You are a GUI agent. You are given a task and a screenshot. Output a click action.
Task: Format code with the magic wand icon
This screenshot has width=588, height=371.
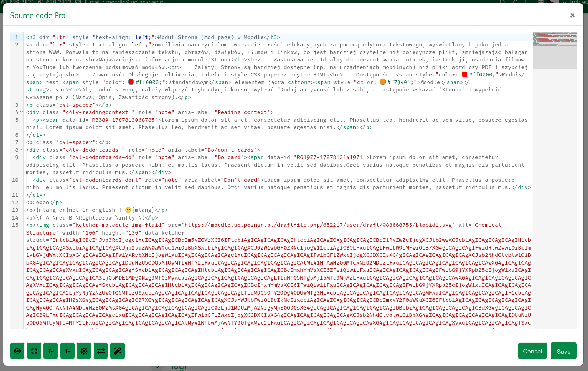pyautogui.click(x=117, y=351)
